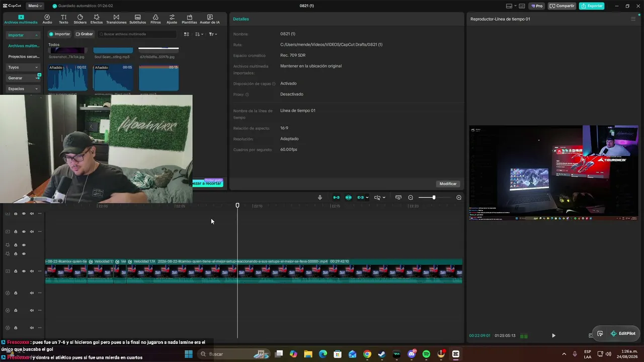The width and height of the screenshot is (644, 362).
Task: Toggle the media grid view icon
Action: (x=186, y=34)
